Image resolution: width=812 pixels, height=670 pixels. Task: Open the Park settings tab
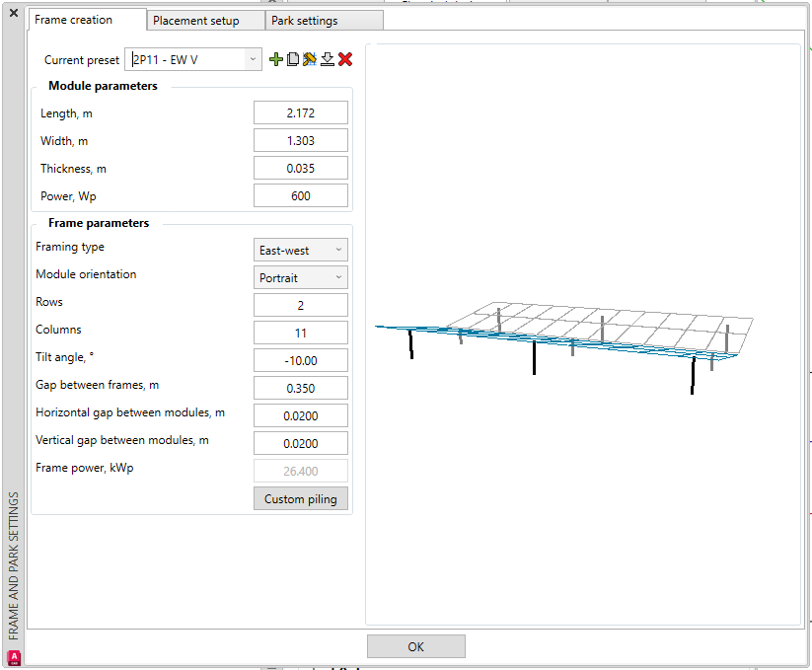click(x=325, y=21)
